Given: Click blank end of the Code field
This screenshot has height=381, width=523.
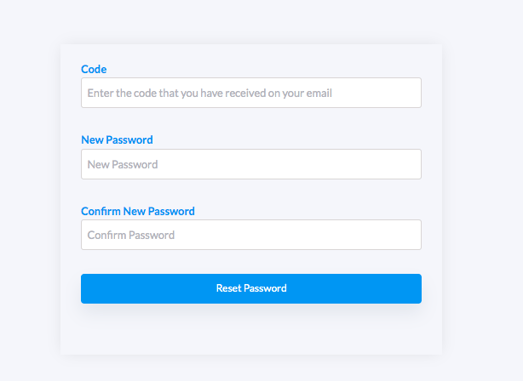Looking at the screenshot, I should point(377,93).
